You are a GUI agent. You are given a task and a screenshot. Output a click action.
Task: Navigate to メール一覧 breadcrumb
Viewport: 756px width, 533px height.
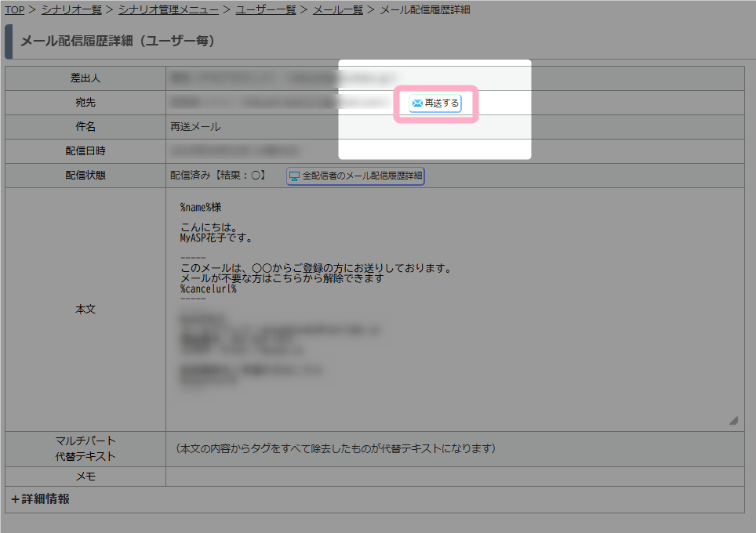pos(338,9)
